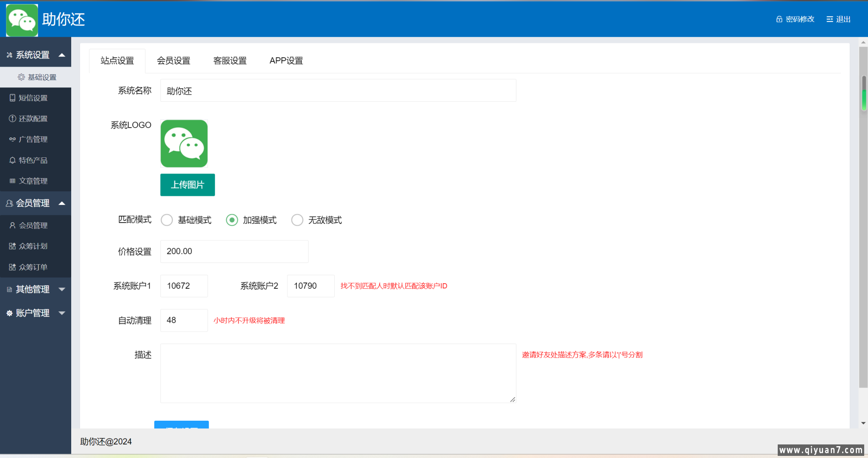Screen dimensions: 868x458
Task: Expand the 账户管理 menu arrow
Action: (x=62, y=313)
